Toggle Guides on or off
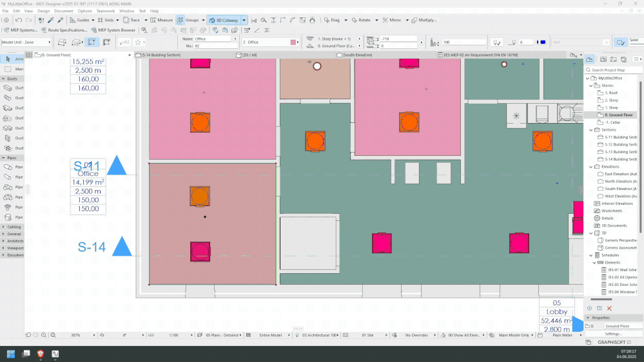644x362 pixels. click(79, 20)
